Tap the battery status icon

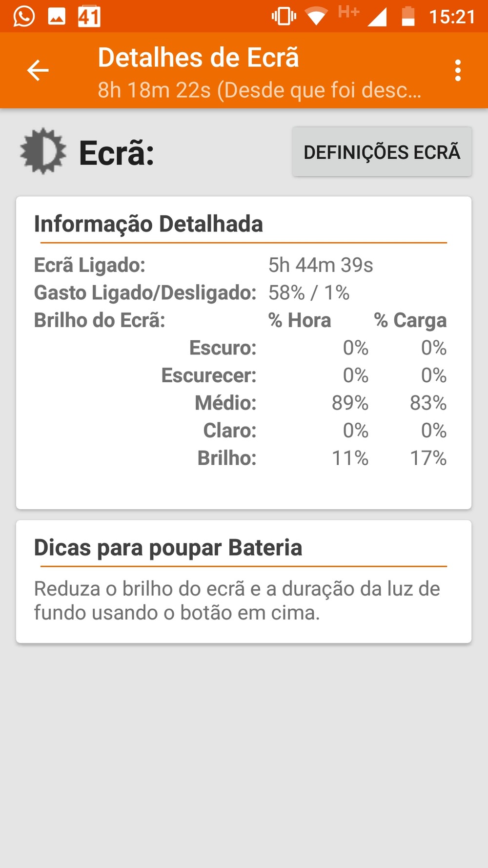(x=408, y=17)
